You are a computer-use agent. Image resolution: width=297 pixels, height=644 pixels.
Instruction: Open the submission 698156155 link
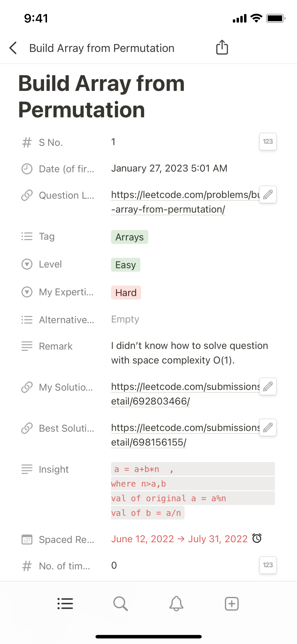tap(149, 442)
